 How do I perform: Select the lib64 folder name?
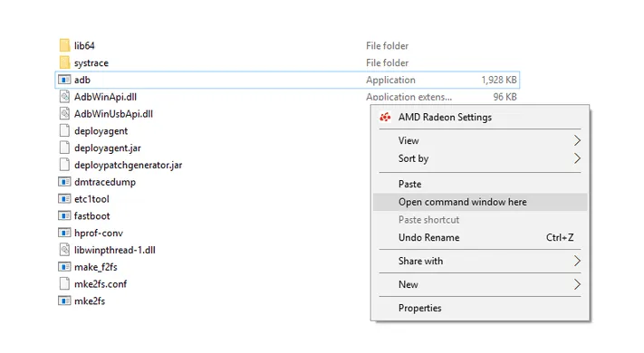(x=84, y=45)
